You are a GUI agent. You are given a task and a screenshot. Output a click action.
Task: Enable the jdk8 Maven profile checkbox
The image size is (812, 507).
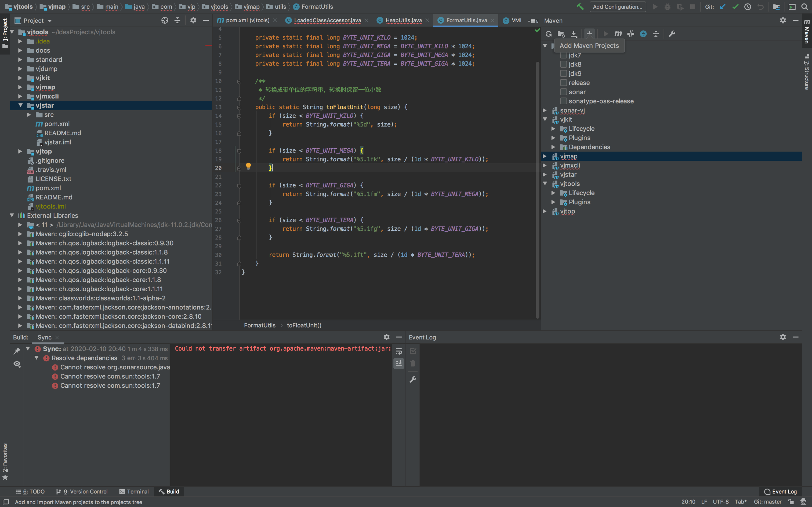pyautogui.click(x=563, y=64)
